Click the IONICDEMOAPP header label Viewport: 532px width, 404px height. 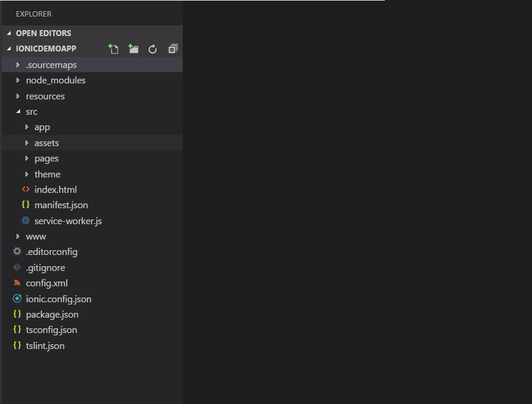[x=46, y=49]
